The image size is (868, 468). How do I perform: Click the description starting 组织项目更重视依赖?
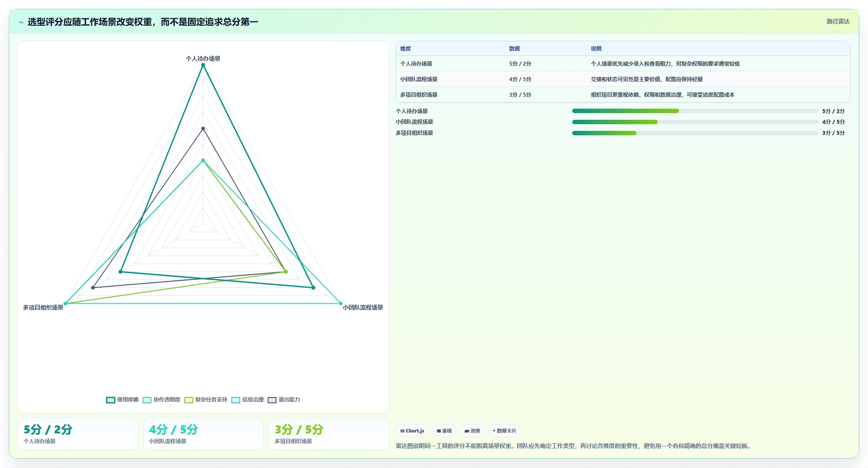tap(663, 95)
